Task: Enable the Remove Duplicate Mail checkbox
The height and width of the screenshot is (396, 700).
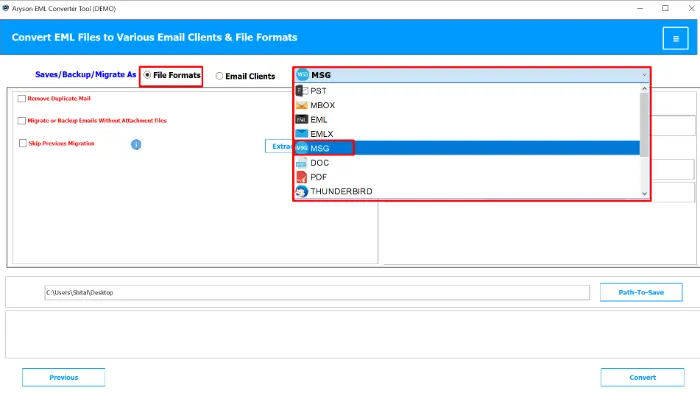Action: [x=21, y=98]
